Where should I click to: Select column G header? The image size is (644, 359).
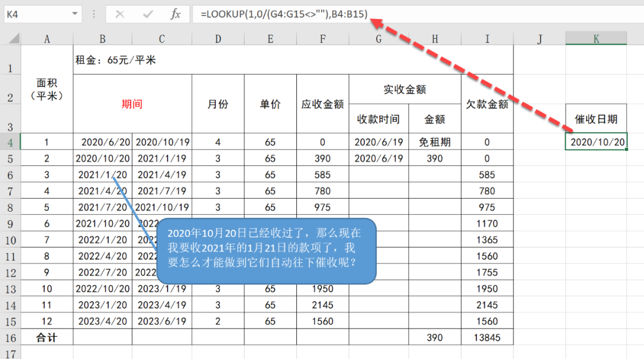(x=379, y=39)
